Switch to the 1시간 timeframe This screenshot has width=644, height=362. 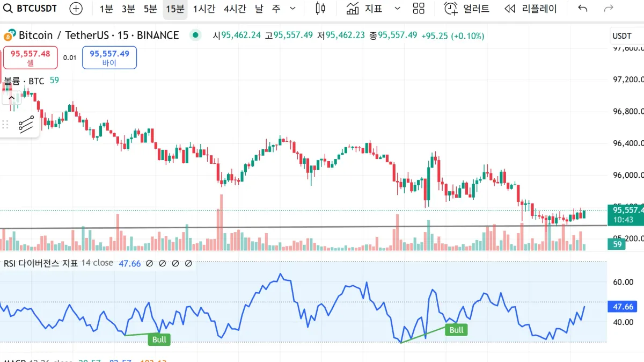204,9
